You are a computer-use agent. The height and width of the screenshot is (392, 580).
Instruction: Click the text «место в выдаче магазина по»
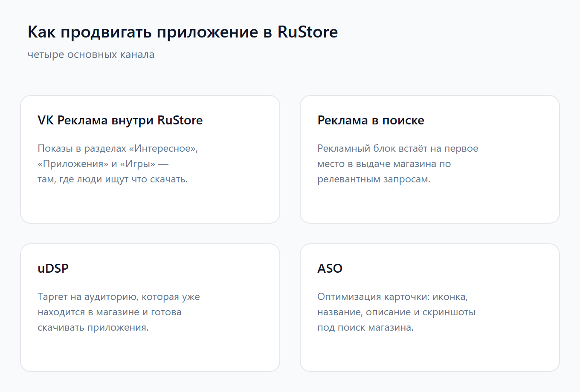384,164
